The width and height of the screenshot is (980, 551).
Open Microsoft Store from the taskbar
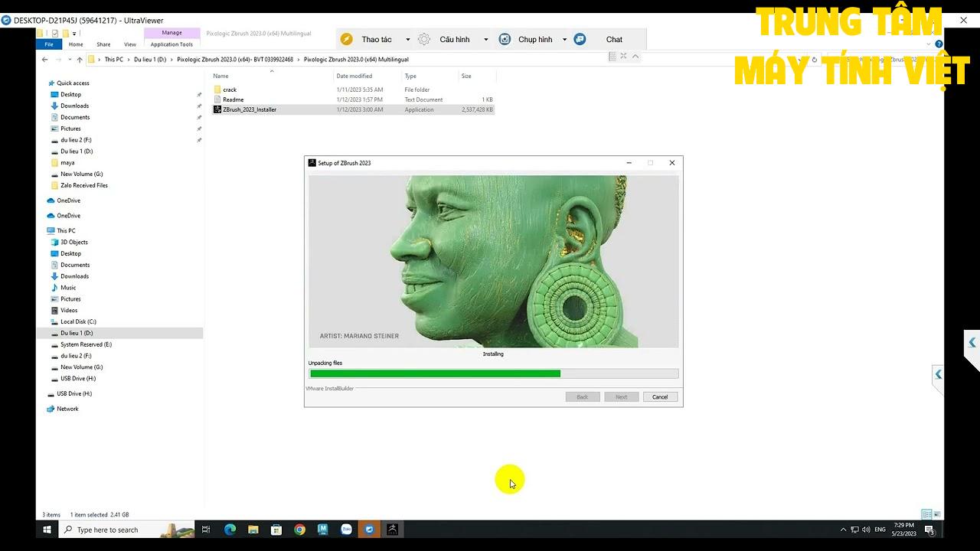pos(276,530)
